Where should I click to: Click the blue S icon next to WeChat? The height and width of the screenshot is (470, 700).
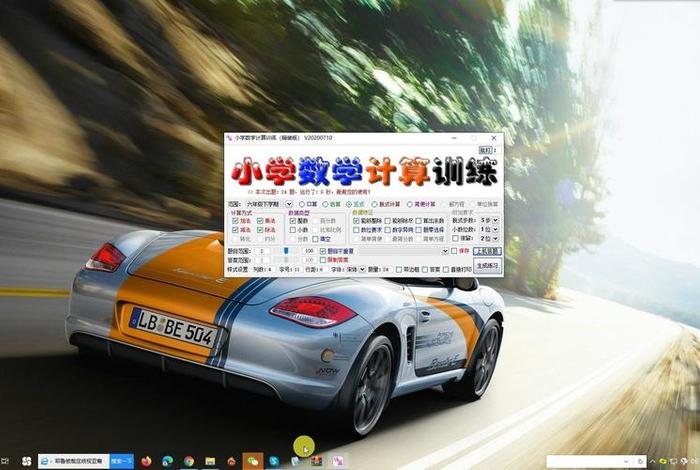click(274, 461)
